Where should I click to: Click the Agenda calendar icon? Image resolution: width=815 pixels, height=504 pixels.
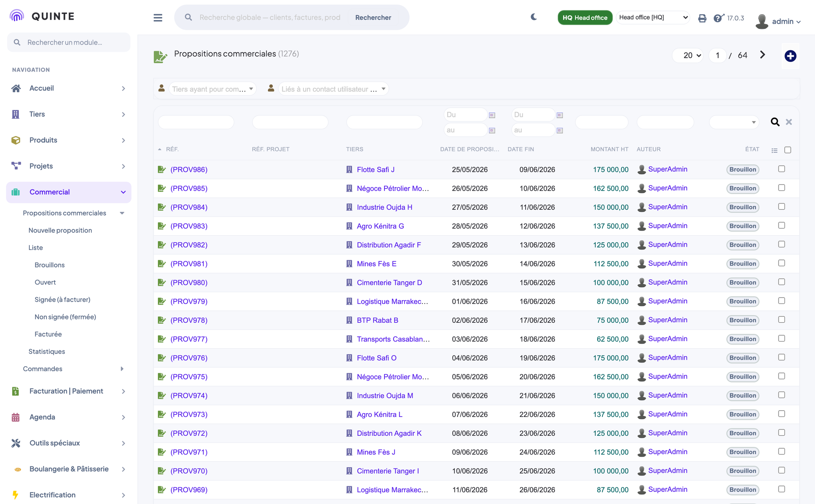(x=15, y=417)
